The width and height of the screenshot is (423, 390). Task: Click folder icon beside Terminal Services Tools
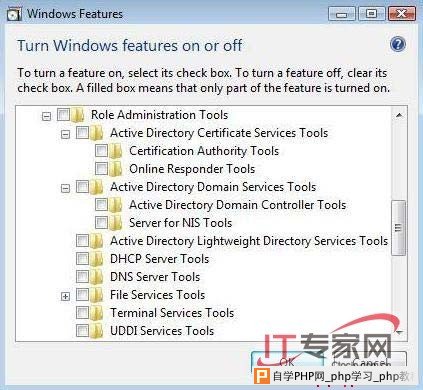(x=97, y=313)
